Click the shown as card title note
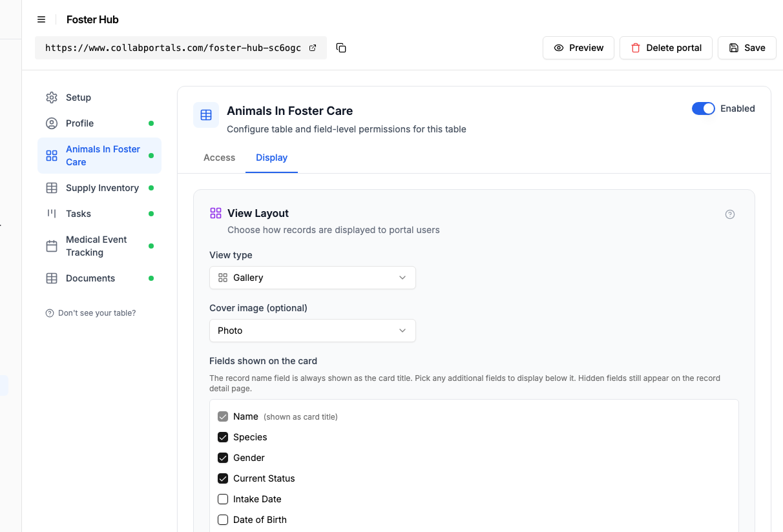Viewport: 783px width, 532px height. (x=300, y=417)
